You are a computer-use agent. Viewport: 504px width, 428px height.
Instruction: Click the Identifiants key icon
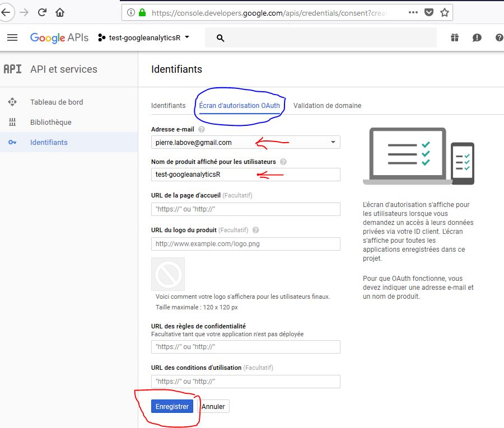(12, 142)
